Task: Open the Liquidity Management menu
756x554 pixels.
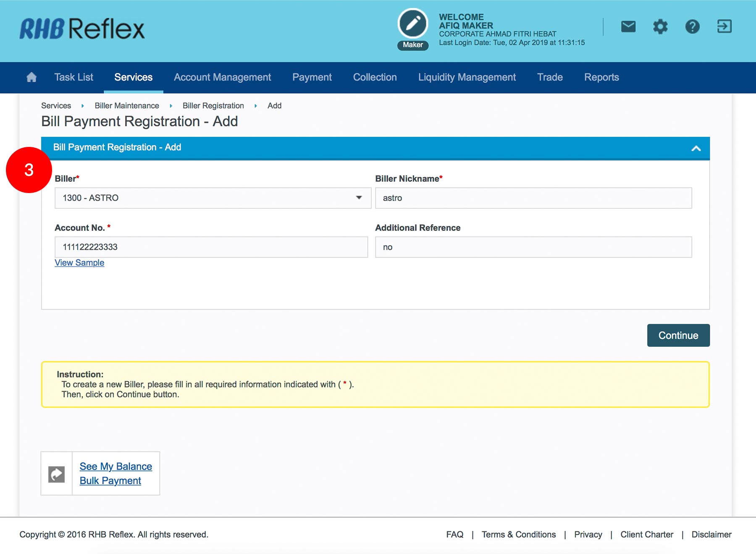Action: pyautogui.click(x=467, y=78)
